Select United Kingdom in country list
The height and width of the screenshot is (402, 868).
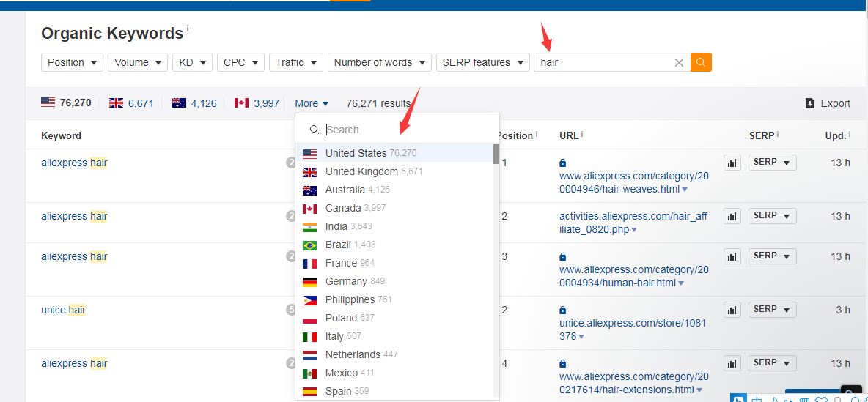pyautogui.click(x=394, y=171)
